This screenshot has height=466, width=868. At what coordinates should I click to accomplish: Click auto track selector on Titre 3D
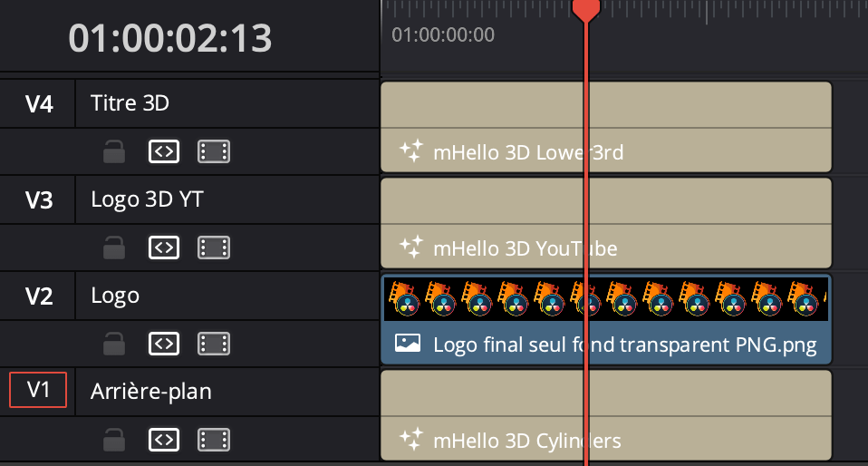pyautogui.click(x=163, y=151)
